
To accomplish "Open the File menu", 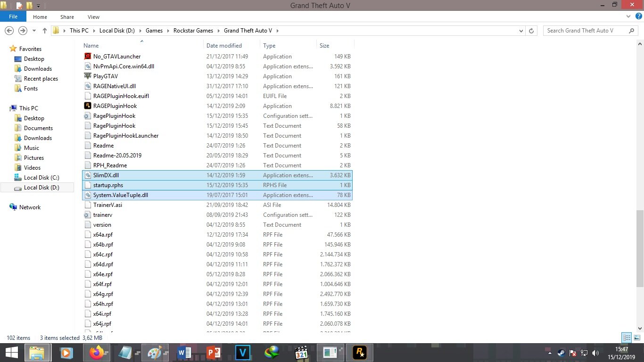I will pyautogui.click(x=13, y=16).
